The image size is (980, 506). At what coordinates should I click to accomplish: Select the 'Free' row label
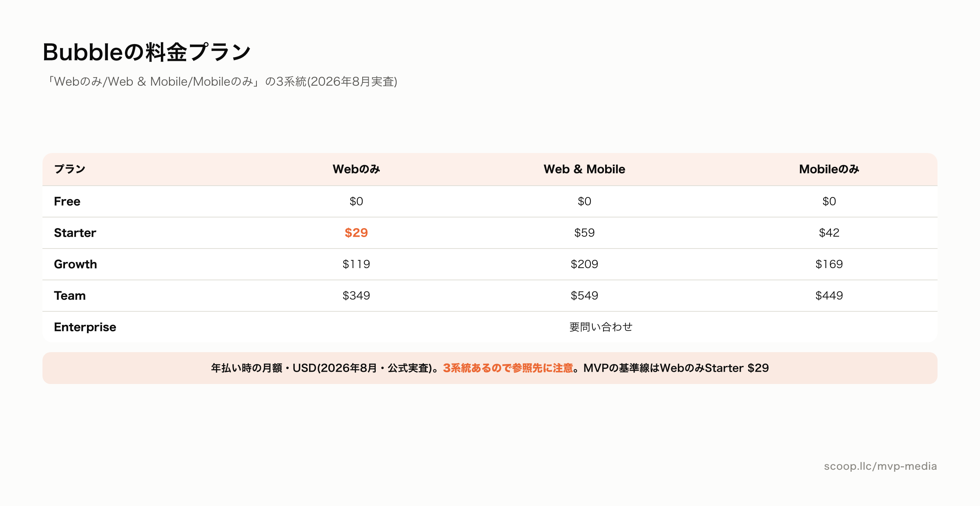67,201
